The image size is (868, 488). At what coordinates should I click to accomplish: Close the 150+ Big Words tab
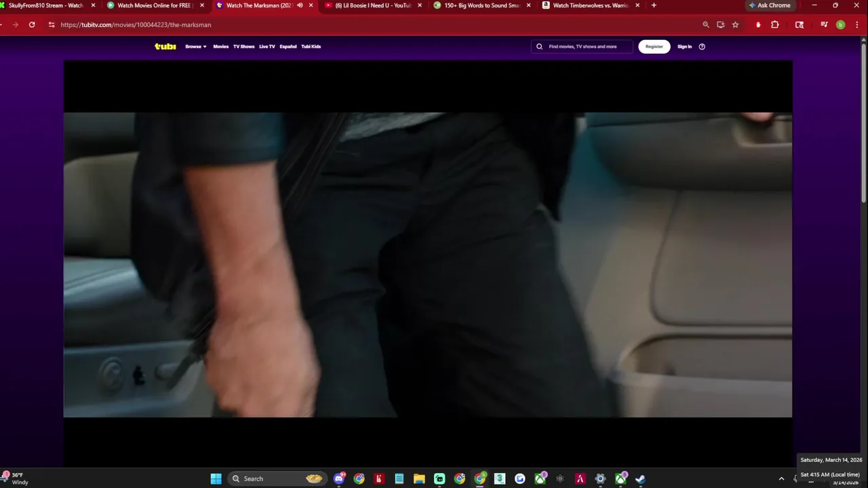[x=528, y=5]
